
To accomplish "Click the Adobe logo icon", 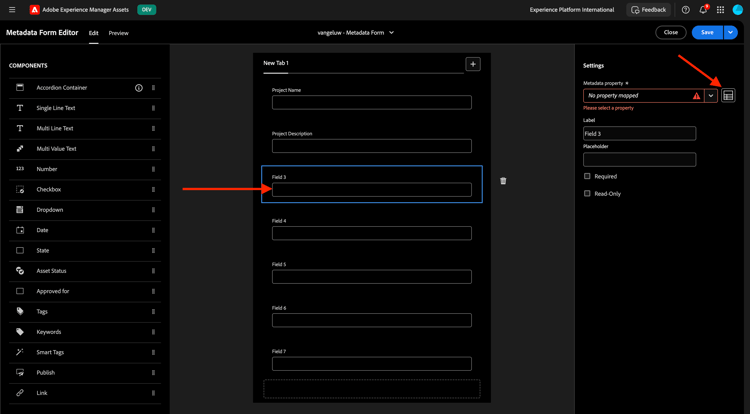I will point(34,10).
